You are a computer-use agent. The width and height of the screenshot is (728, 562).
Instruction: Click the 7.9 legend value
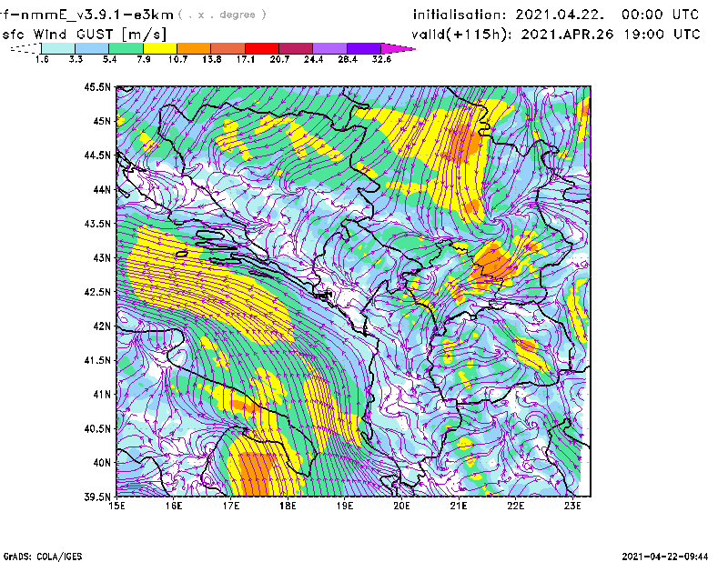pyautogui.click(x=144, y=59)
